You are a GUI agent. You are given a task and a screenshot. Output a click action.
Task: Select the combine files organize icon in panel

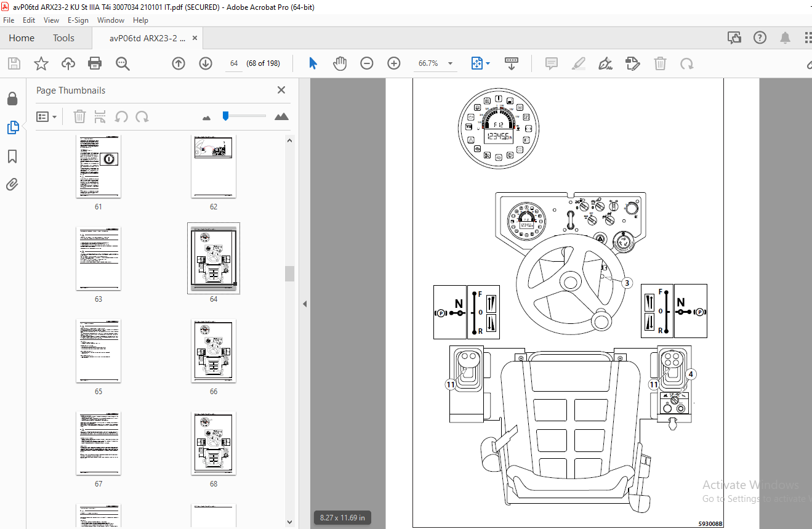pos(100,116)
